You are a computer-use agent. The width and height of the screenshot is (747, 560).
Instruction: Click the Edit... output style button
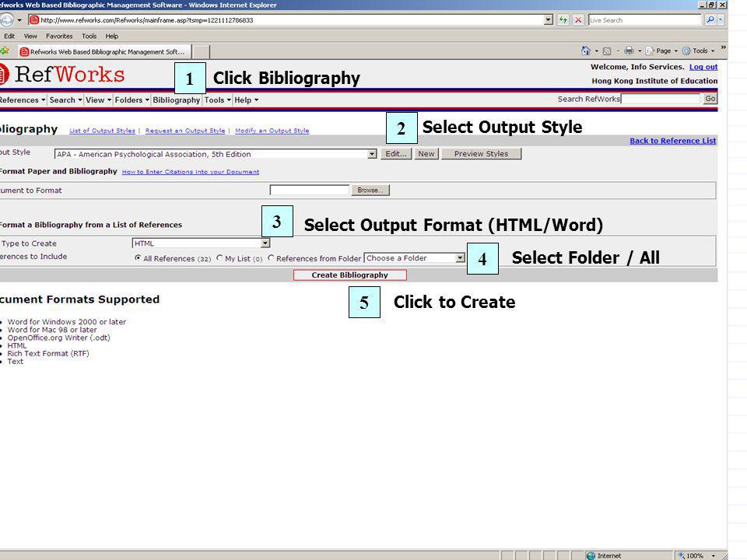(396, 154)
